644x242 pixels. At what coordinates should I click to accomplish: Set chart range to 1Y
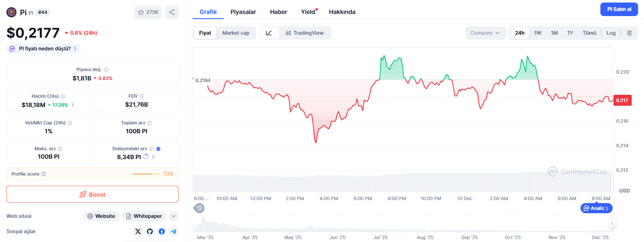(x=570, y=33)
